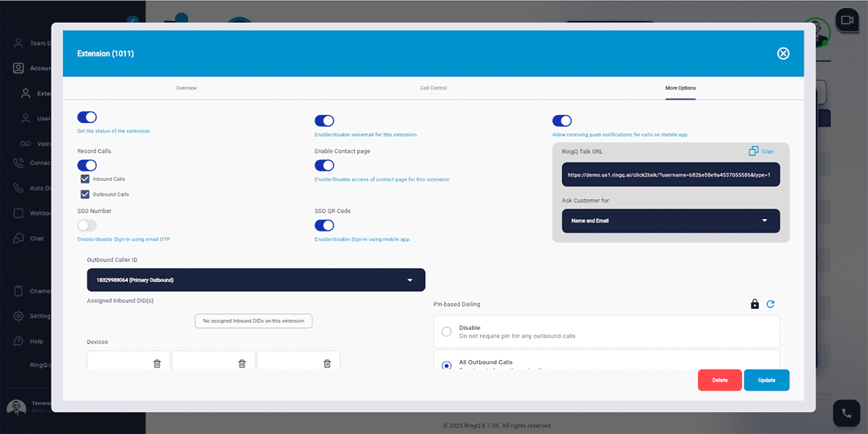868x434 pixels.
Task: Click the refresh icon for Pin-based Dialing
Action: pos(770,305)
